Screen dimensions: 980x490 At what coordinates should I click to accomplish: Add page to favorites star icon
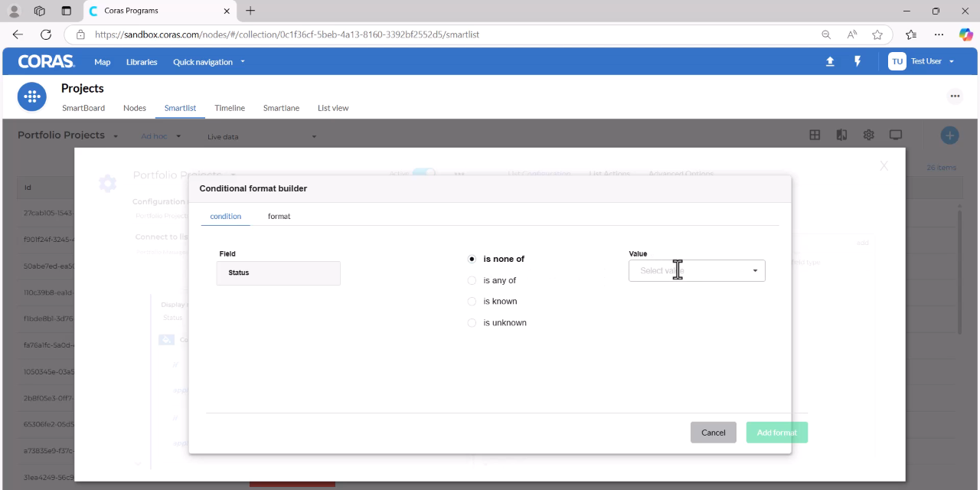tap(877, 34)
